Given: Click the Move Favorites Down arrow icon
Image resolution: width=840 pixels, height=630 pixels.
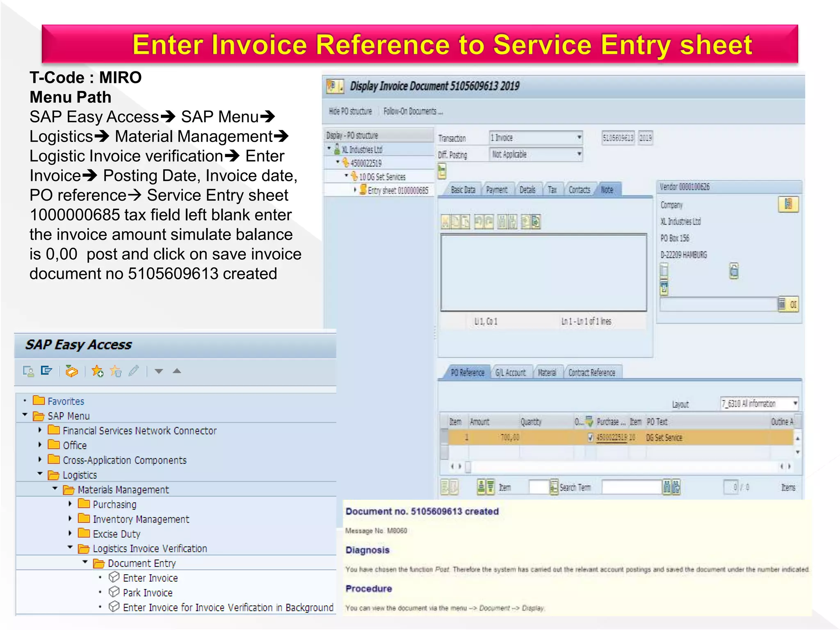Looking at the screenshot, I should [x=159, y=372].
